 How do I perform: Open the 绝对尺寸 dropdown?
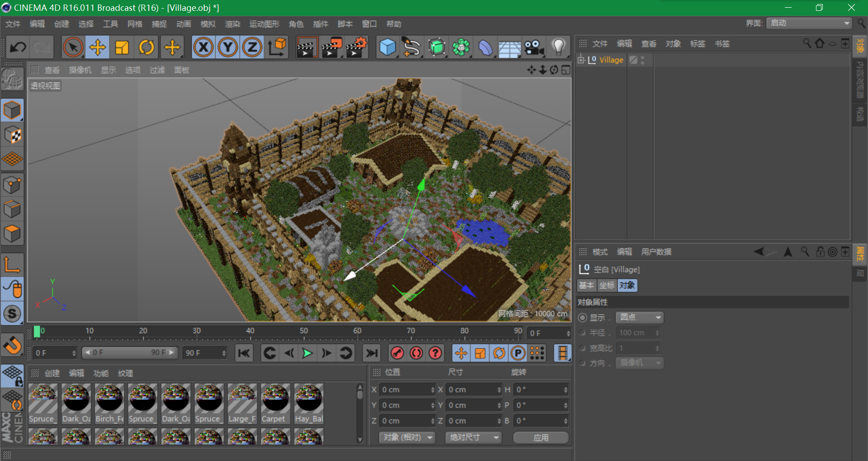(x=473, y=437)
